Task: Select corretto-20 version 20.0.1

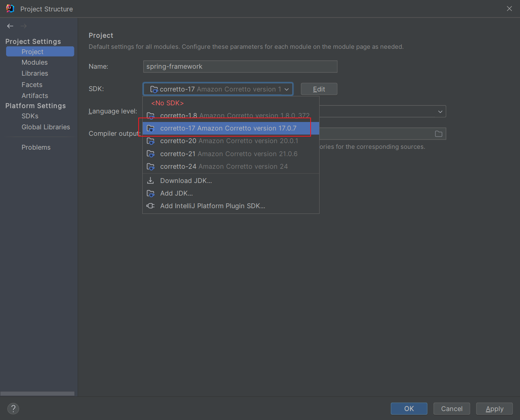Action: pyautogui.click(x=229, y=141)
